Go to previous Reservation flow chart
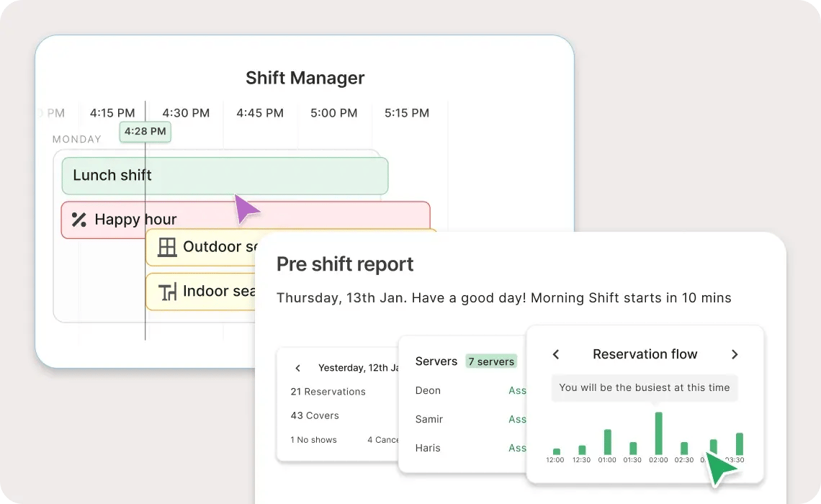The image size is (821, 504). coord(556,354)
